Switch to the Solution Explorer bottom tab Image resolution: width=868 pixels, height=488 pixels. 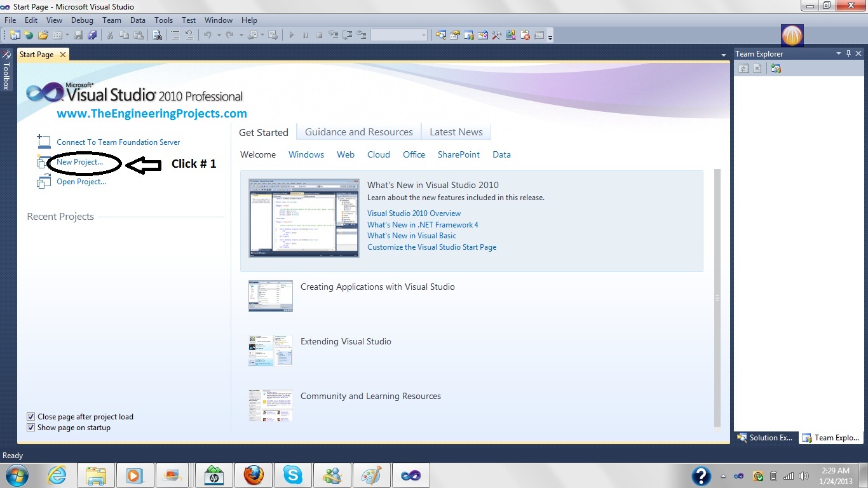[x=765, y=438]
